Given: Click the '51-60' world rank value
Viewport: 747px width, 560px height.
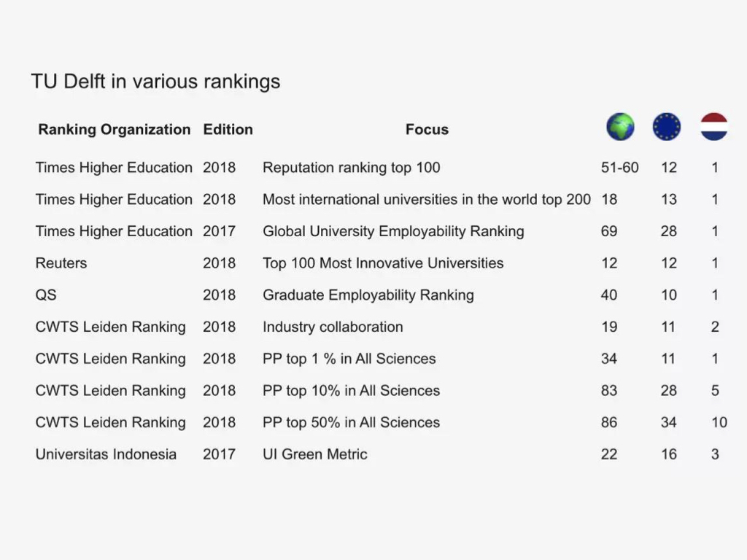Looking at the screenshot, I should click(619, 168).
